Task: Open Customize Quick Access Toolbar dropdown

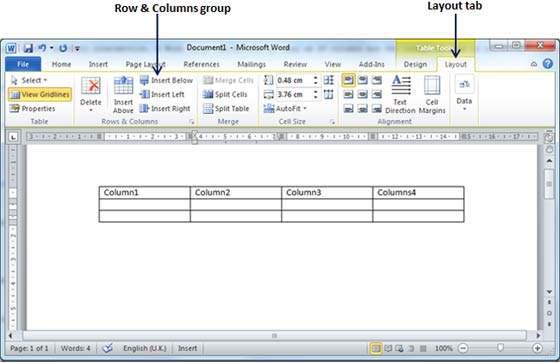Action: (77, 48)
